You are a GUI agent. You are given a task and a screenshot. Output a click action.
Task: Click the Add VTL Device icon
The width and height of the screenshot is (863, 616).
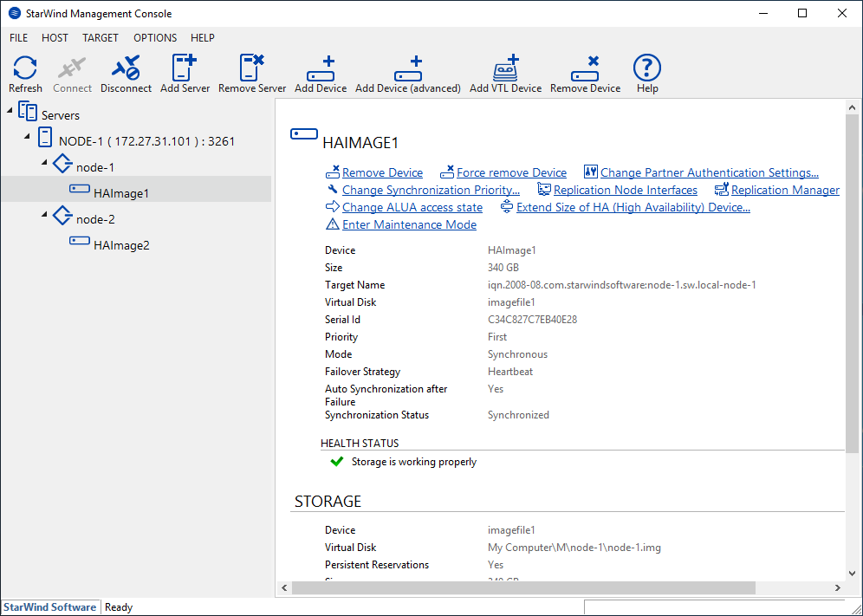tap(505, 68)
